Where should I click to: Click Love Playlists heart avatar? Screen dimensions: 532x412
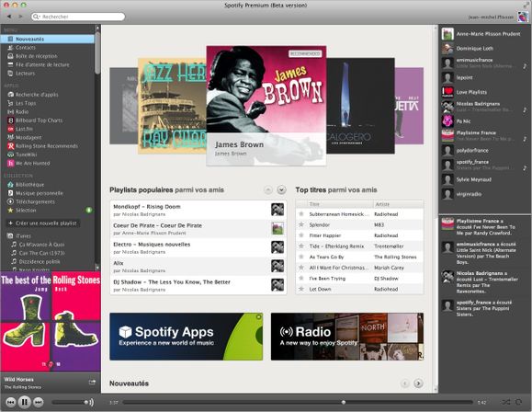(447, 92)
